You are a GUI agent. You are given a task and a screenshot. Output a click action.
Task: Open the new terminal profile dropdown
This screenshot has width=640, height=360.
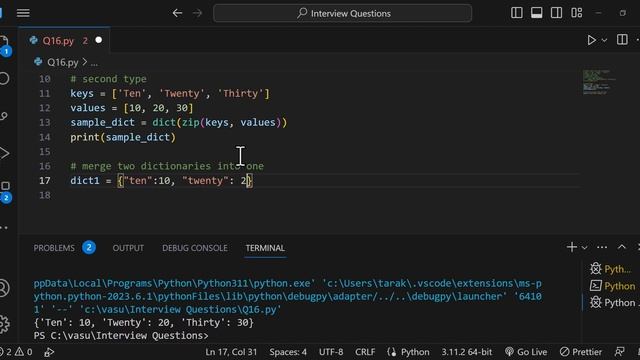[584, 247]
